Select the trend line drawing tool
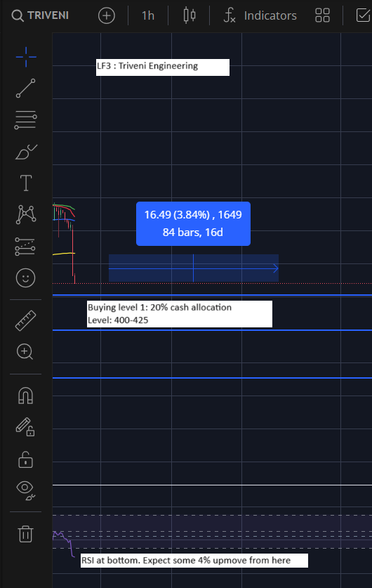This screenshot has height=588, width=372. coord(26,88)
